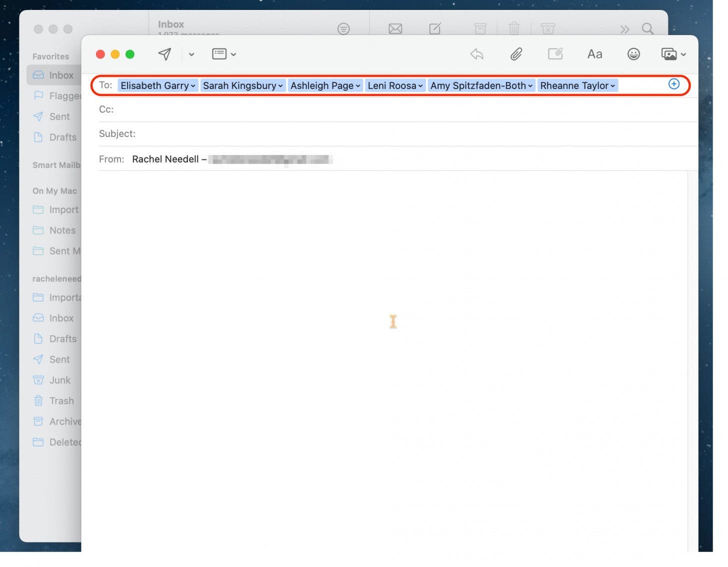Open the emoji picker

tap(633, 54)
